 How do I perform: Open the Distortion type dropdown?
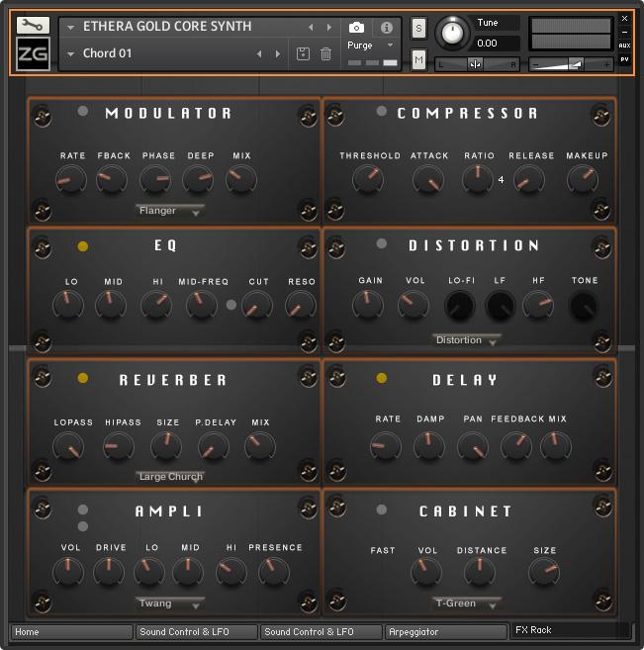467,340
